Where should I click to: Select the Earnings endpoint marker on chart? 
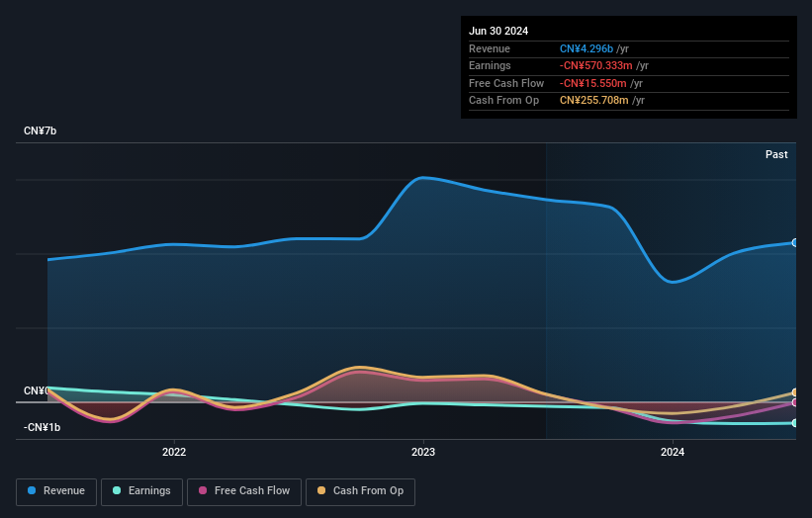(795, 423)
